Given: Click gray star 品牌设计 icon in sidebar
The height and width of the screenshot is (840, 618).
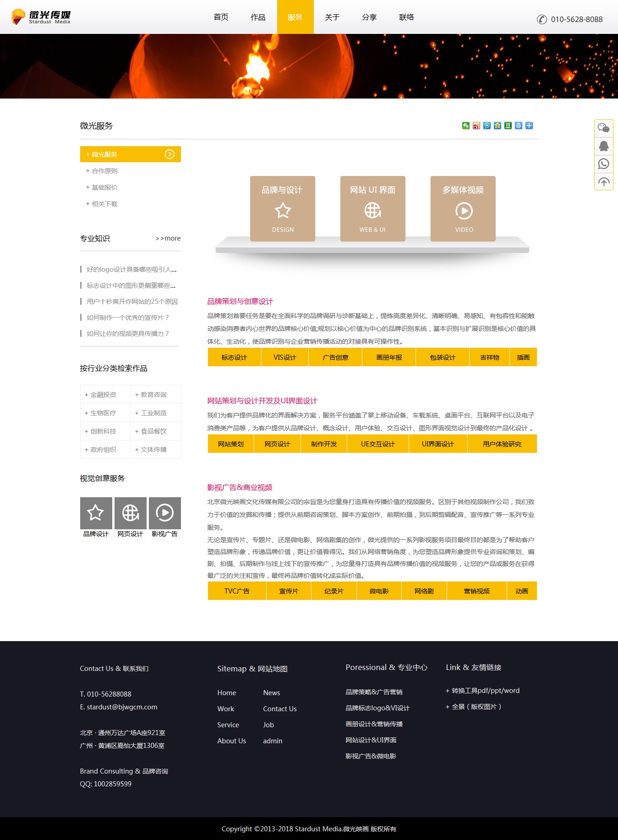Looking at the screenshot, I should tap(96, 513).
